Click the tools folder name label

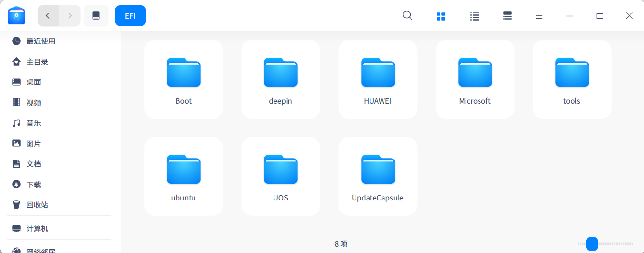(572, 101)
